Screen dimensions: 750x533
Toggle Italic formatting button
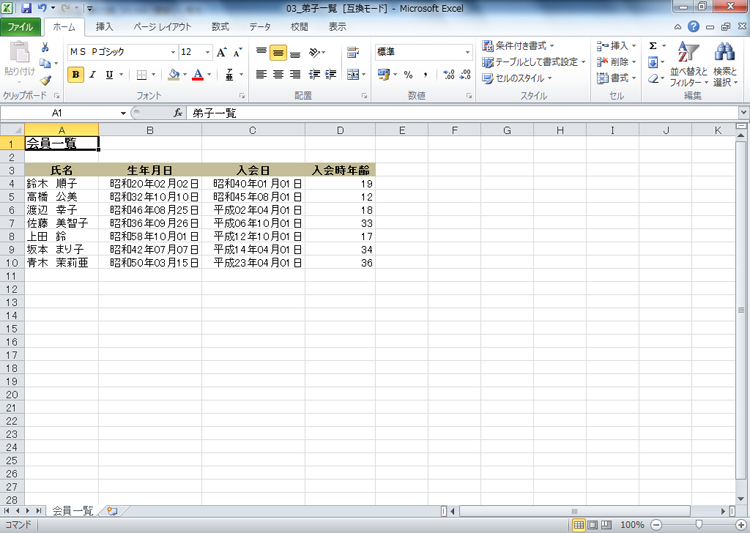tap(93, 75)
